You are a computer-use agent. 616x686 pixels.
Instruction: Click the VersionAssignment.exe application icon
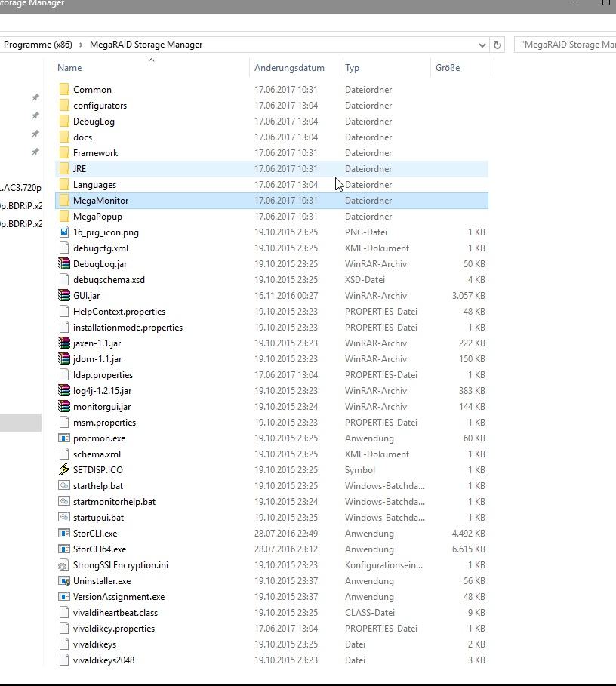(64, 597)
